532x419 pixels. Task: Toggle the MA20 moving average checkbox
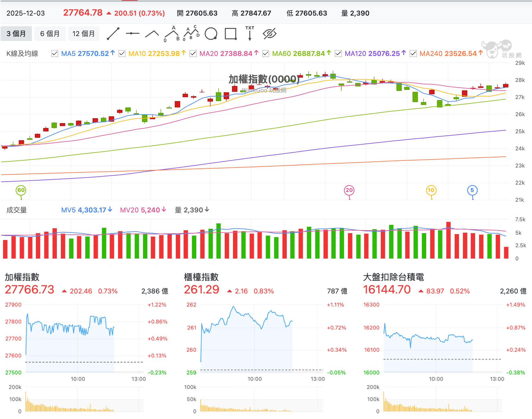(x=193, y=53)
